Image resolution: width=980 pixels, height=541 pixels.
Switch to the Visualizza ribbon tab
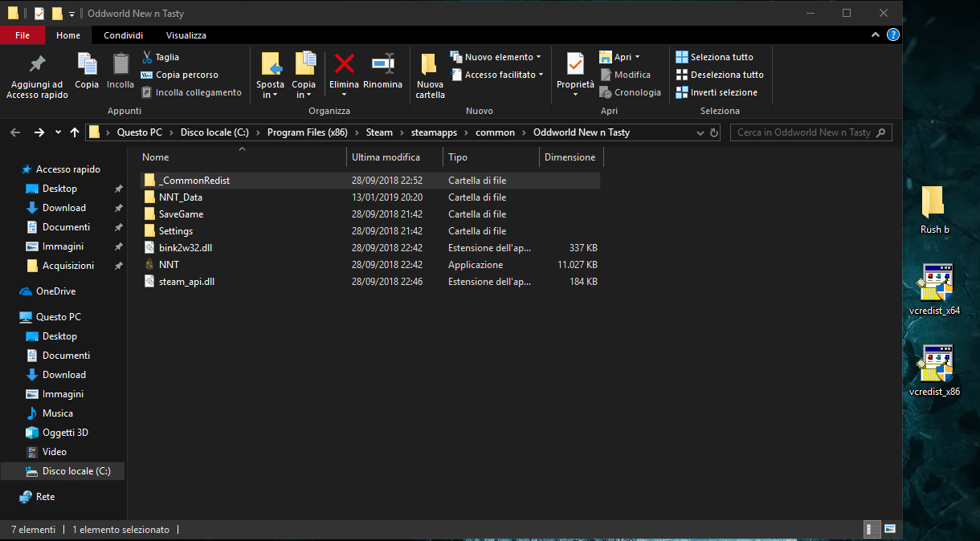click(186, 35)
